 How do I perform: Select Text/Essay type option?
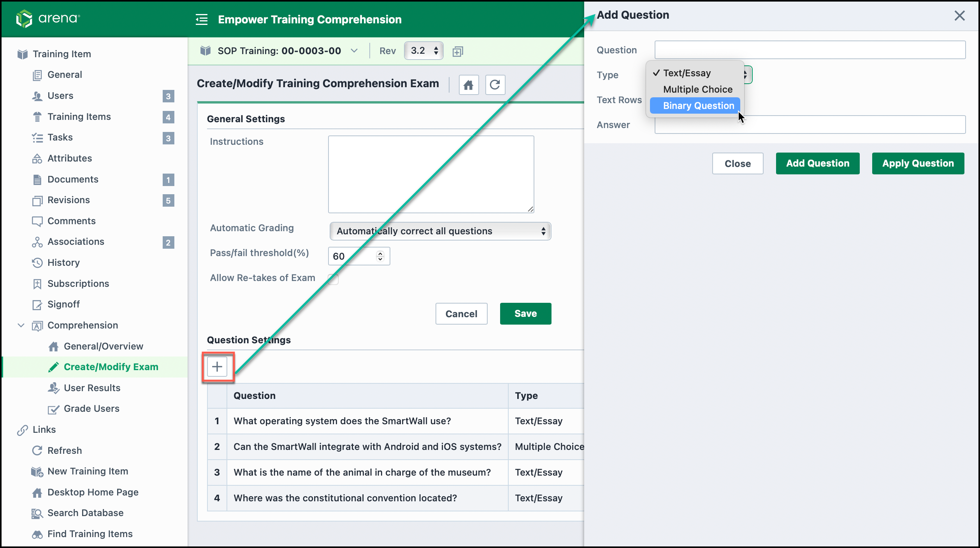687,73
